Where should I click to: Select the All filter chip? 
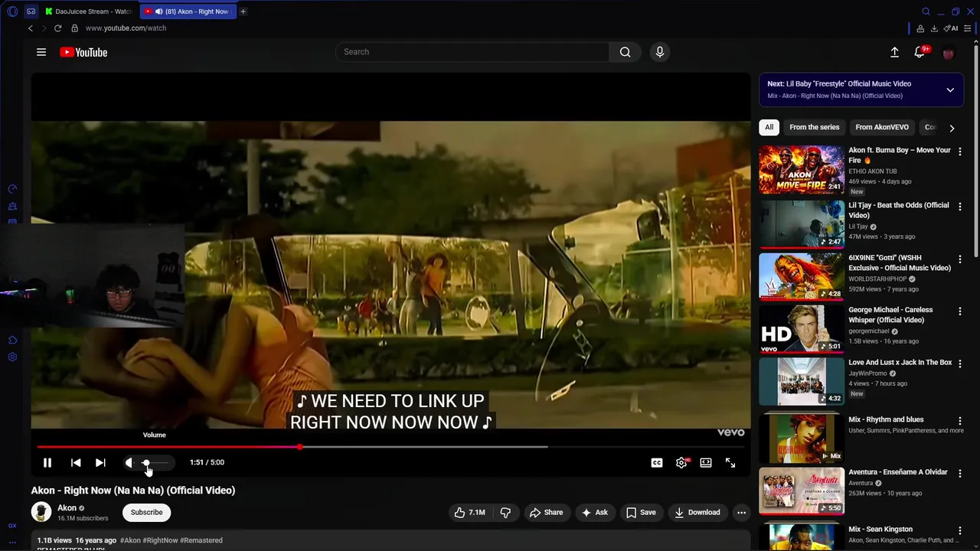pos(769,127)
